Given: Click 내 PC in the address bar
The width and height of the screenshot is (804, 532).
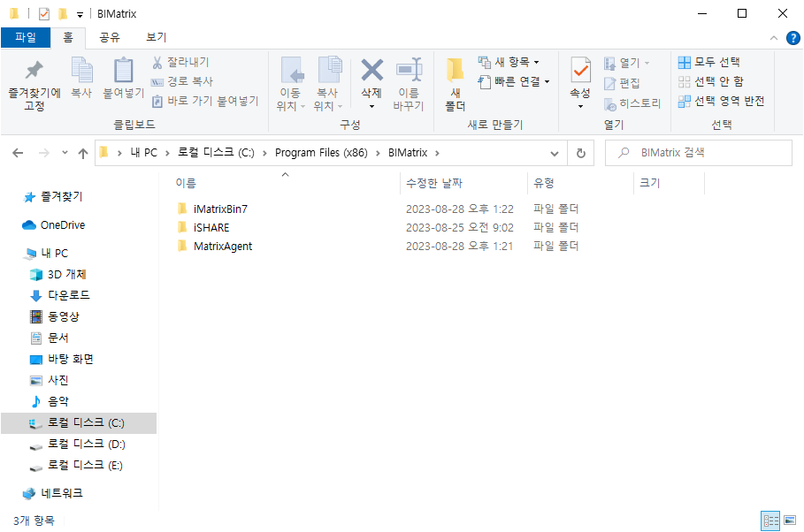Looking at the screenshot, I should click(143, 153).
